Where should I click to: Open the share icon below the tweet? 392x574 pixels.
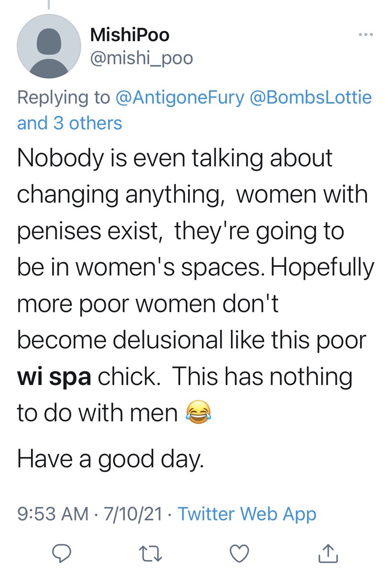coord(328,553)
